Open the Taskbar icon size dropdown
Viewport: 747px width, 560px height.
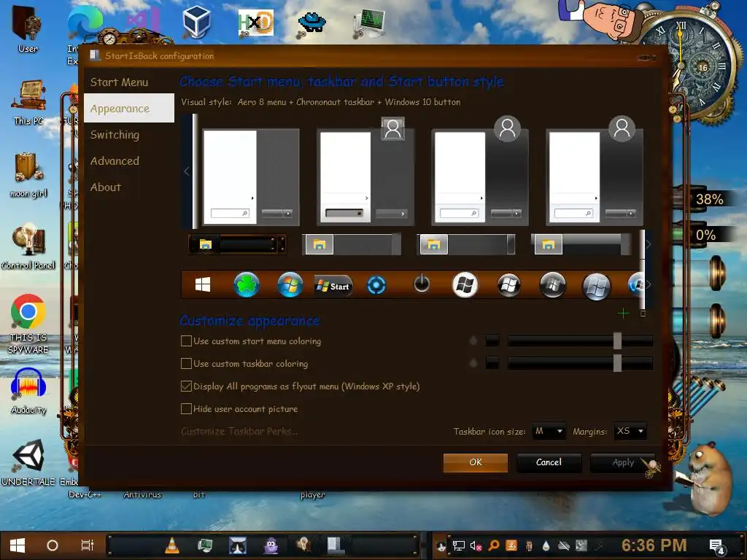click(x=549, y=432)
